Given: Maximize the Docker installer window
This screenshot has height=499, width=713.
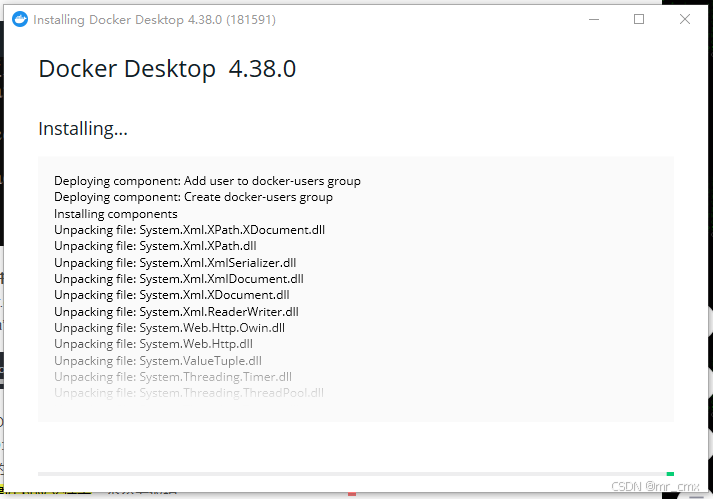Looking at the screenshot, I should pos(639,19).
